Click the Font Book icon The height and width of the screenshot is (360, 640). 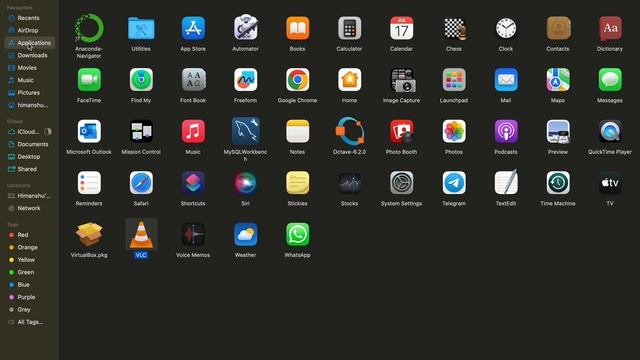click(x=193, y=80)
